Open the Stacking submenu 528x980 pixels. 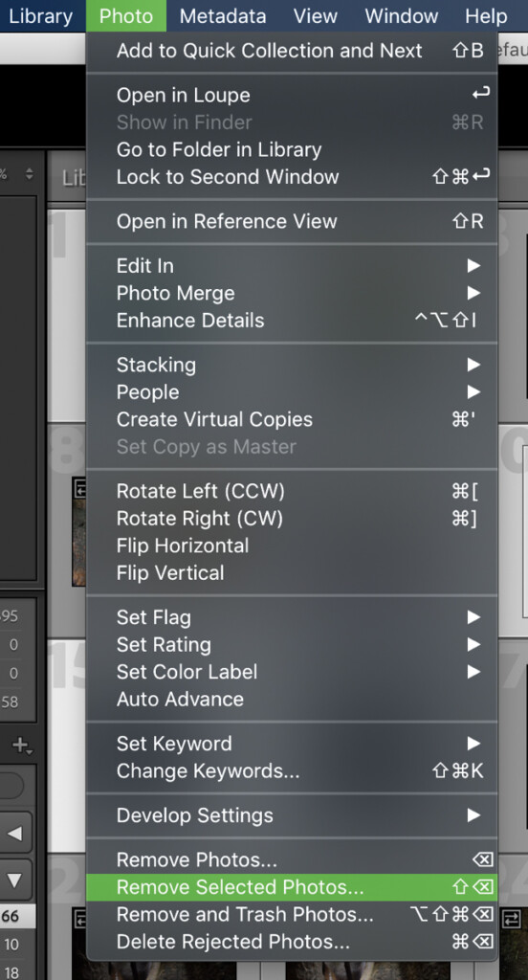coord(292,365)
